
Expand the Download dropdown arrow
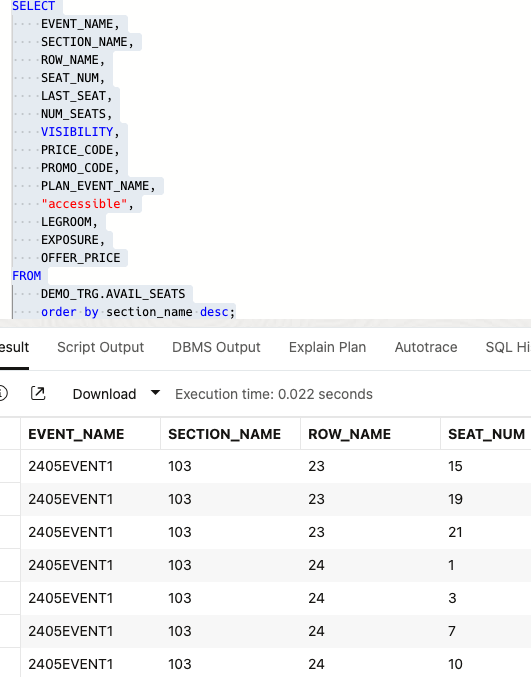[x=155, y=393]
